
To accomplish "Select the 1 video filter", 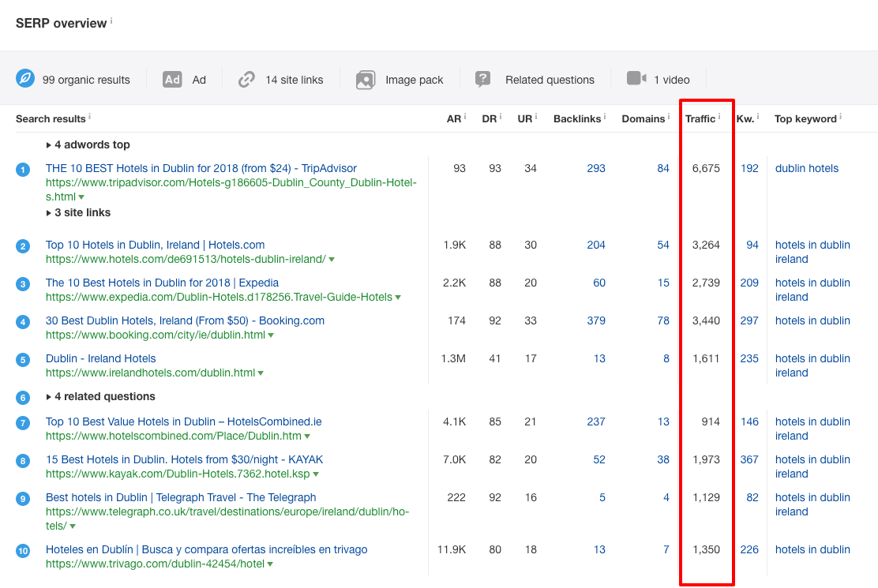I will [x=672, y=80].
